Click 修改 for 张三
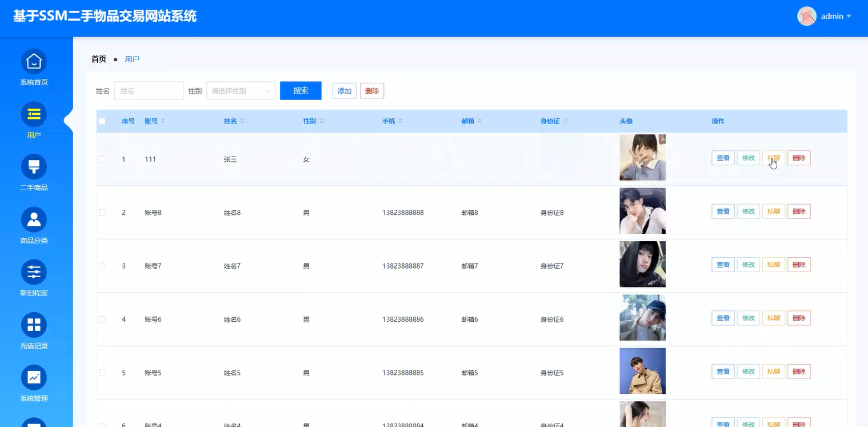Image resolution: width=868 pixels, height=427 pixels. click(x=748, y=158)
